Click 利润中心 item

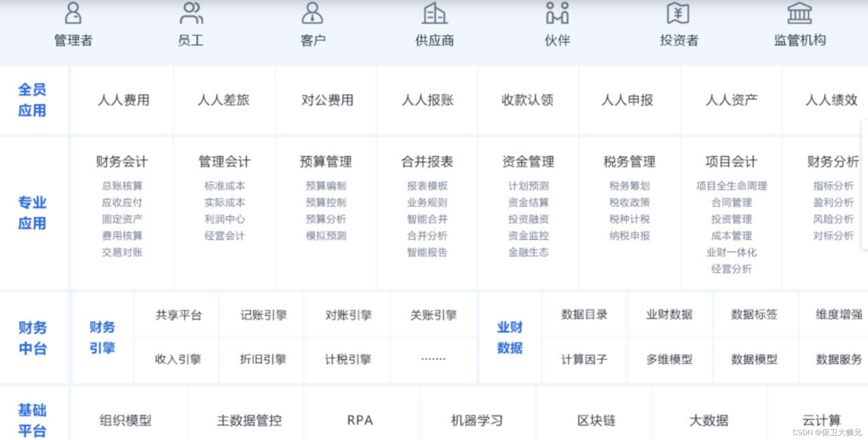pyautogui.click(x=225, y=219)
